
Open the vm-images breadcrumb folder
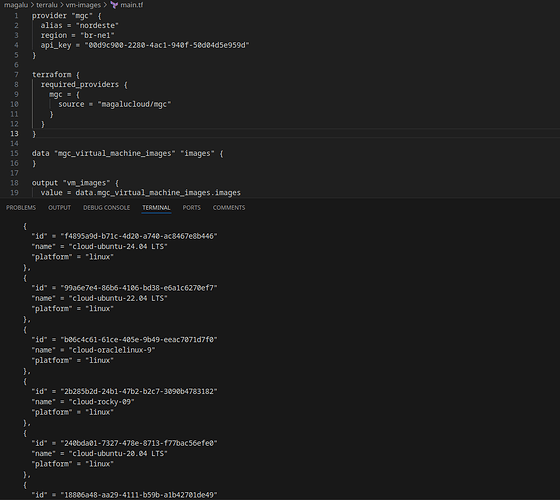click(83, 5)
